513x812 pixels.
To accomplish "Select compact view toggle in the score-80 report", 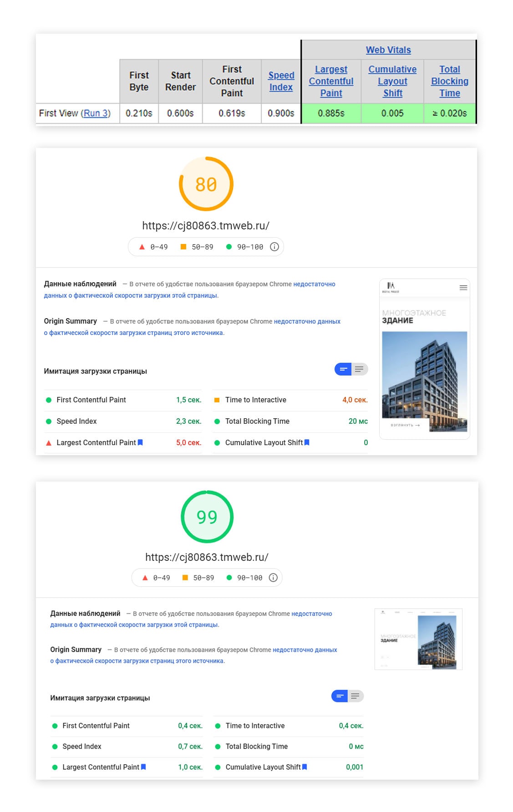I will point(343,369).
